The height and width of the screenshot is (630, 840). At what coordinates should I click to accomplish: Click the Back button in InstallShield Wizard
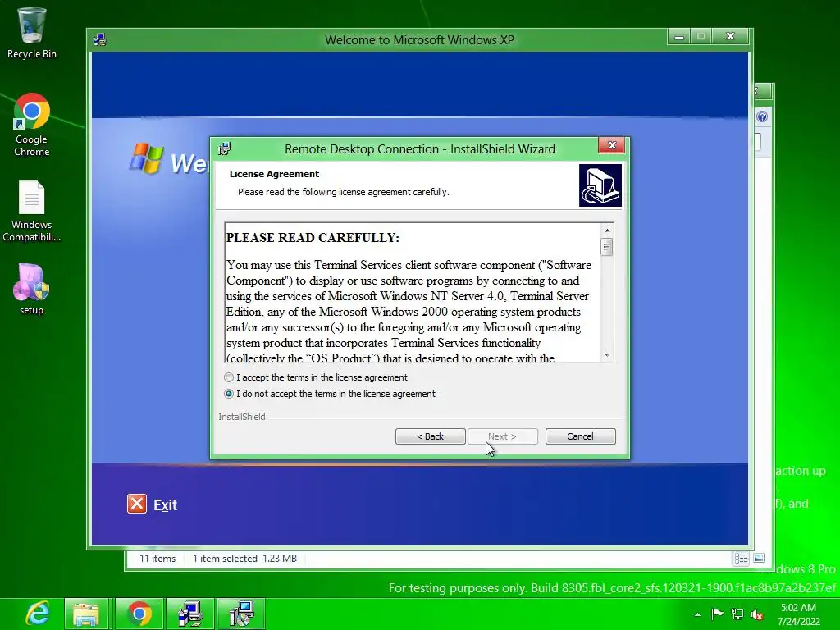click(x=430, y=436)
